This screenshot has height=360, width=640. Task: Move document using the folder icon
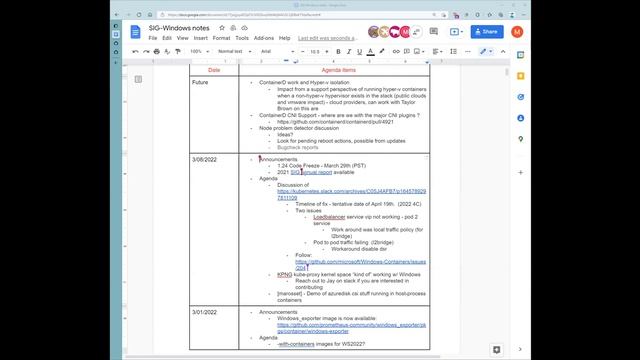point(233,28)
